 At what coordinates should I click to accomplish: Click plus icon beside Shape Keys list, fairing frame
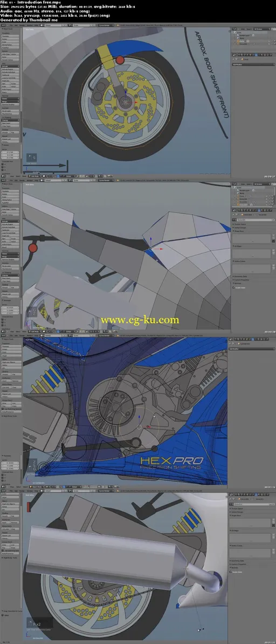[x=273, y=235]
